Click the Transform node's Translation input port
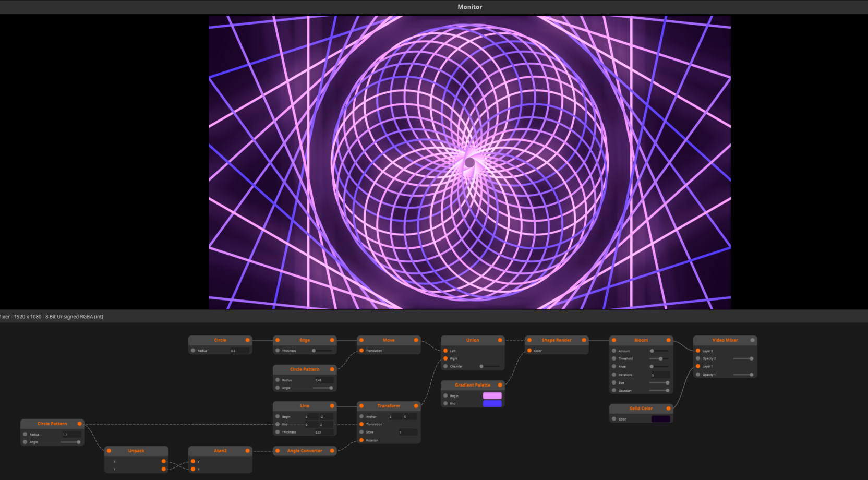 coord(361,424)
